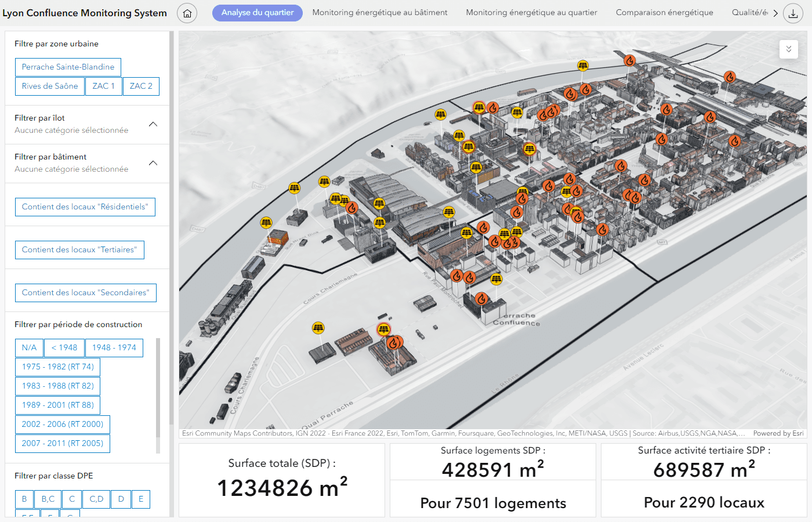The width and height of the screenshot is (812, 522).
Task: Click the construction period list scrollbar
Action: tap(158, 389)
